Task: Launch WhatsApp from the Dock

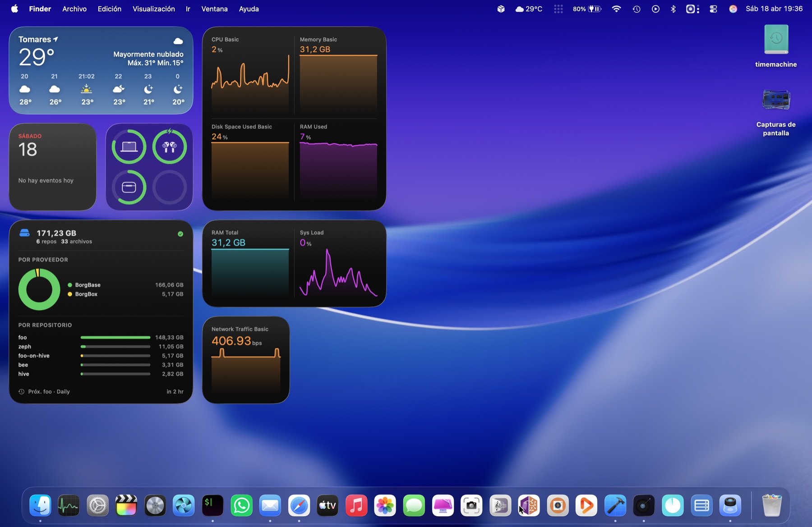Action: (241, 505)
